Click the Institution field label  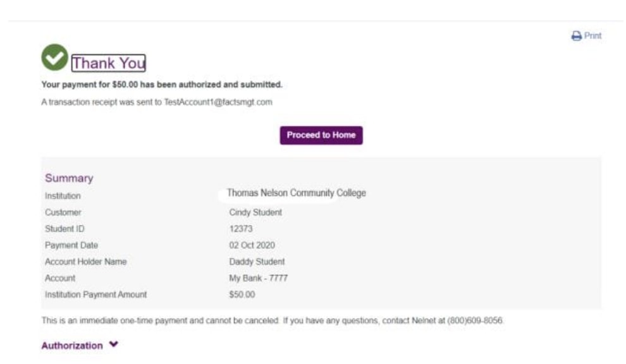pyautogui.click(x=63, y=197)
